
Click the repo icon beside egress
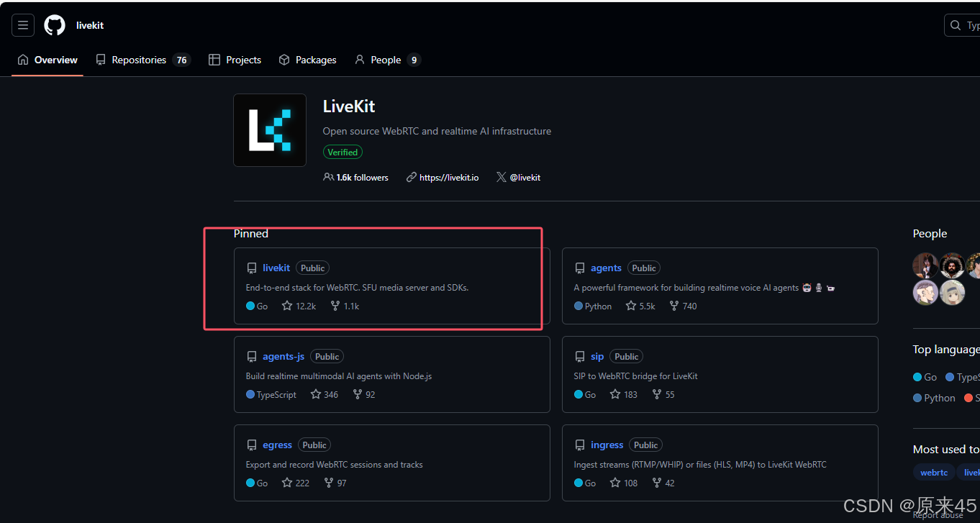point(252,445)
